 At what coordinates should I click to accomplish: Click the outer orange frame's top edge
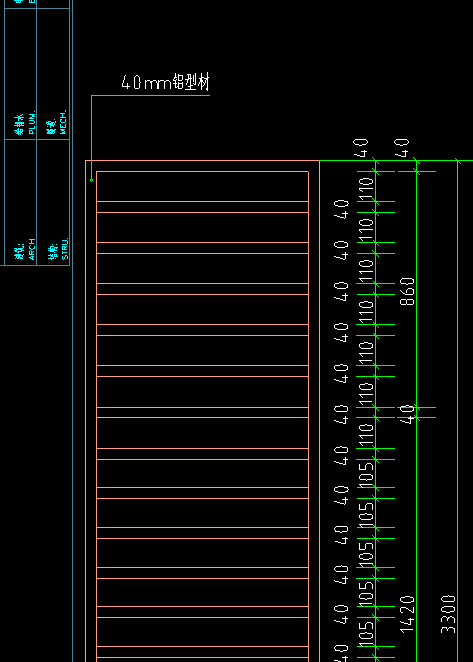[x=202, y=160]
